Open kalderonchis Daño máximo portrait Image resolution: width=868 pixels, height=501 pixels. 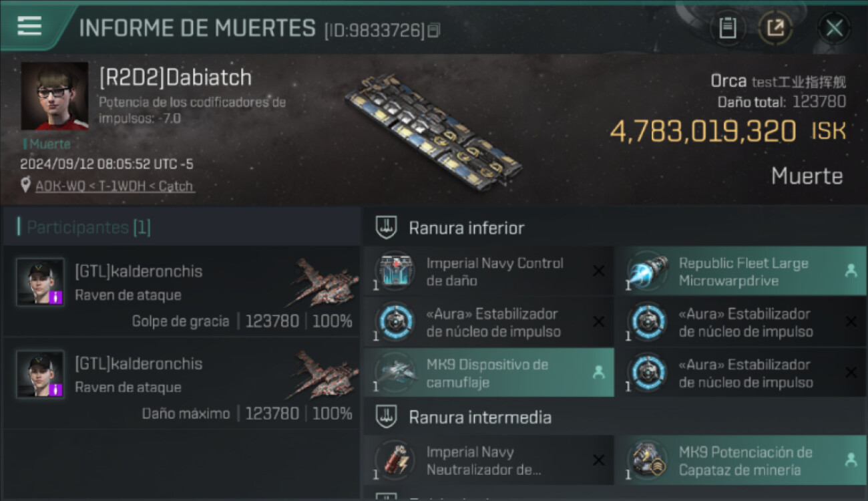pyautogui.click(x=40, y=374)
